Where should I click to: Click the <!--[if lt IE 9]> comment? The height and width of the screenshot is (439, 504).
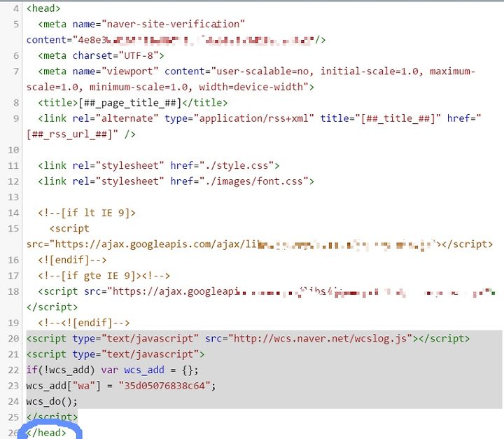[87, 213]
